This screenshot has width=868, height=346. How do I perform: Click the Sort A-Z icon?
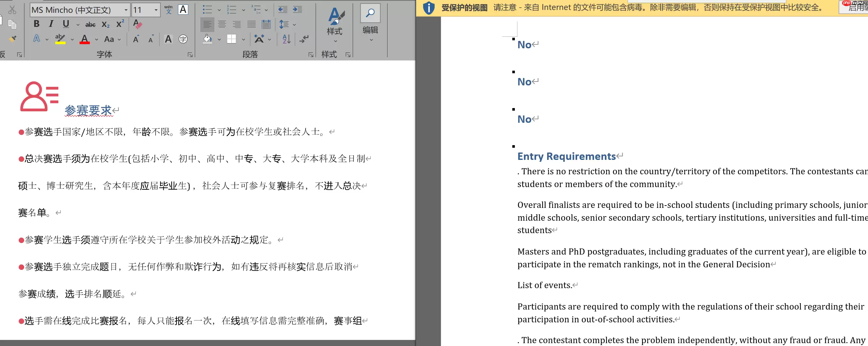286,39
